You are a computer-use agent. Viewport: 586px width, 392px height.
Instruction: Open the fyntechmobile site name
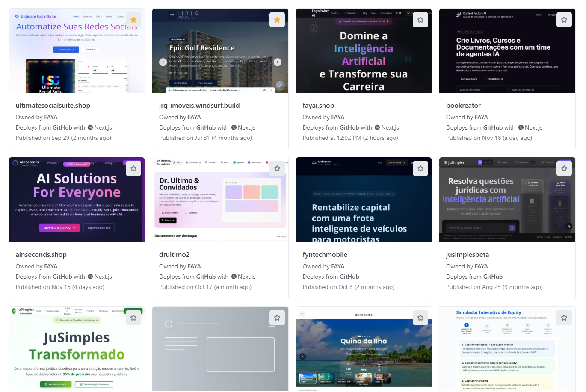pos(325,255)
